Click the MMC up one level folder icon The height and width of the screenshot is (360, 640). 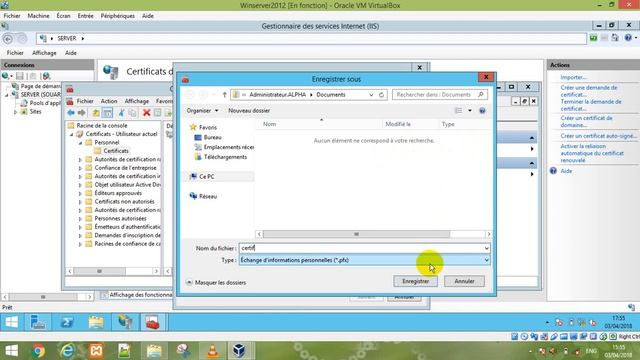tap(96, 113)
